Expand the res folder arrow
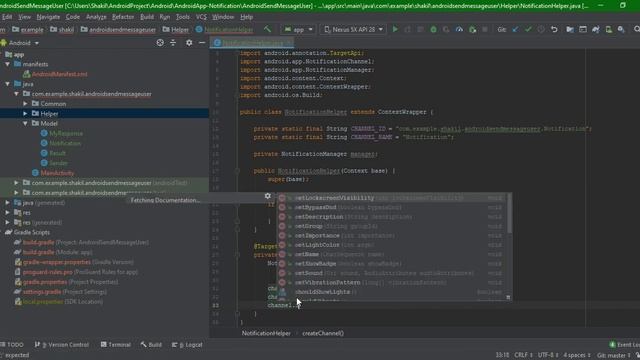Screen dimensions: 640x360 tap(7, 212)
